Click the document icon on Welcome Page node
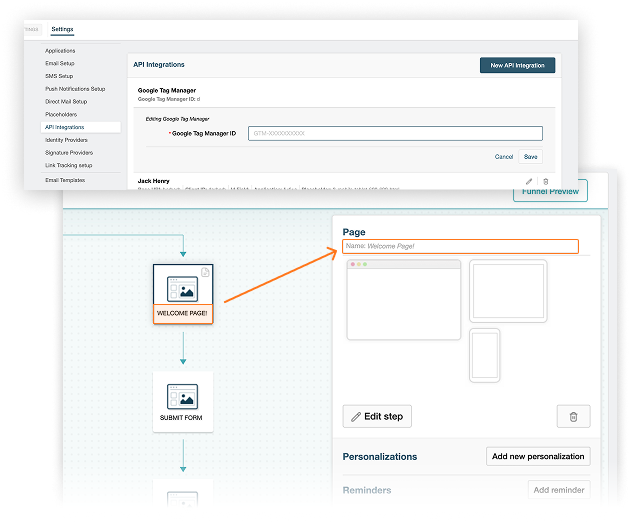 (x=205, y=272)
